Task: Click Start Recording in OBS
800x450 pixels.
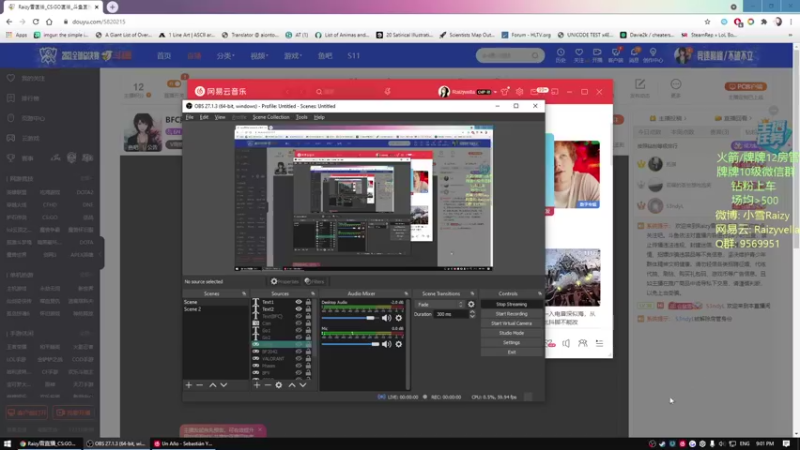Action: 511,314
